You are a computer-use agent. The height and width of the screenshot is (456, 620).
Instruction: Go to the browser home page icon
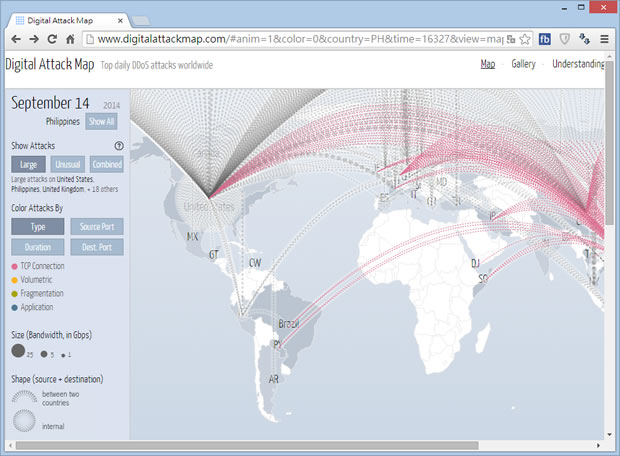click(70, 39)
